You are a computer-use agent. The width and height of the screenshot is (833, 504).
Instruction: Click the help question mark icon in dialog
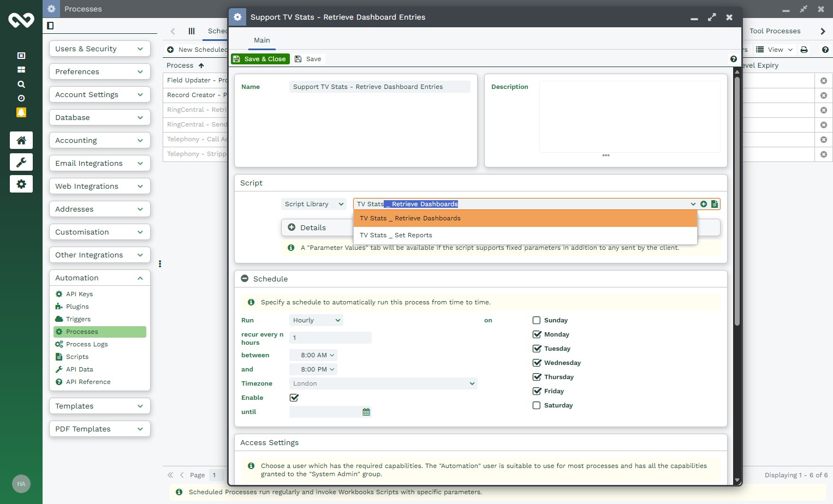click(x=733, y=59)
